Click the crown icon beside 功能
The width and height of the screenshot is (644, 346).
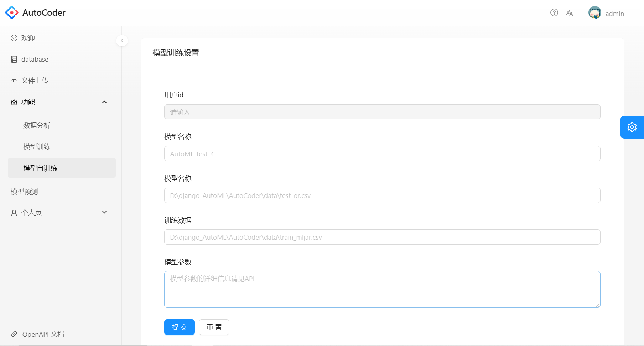(x=14, y=102)
